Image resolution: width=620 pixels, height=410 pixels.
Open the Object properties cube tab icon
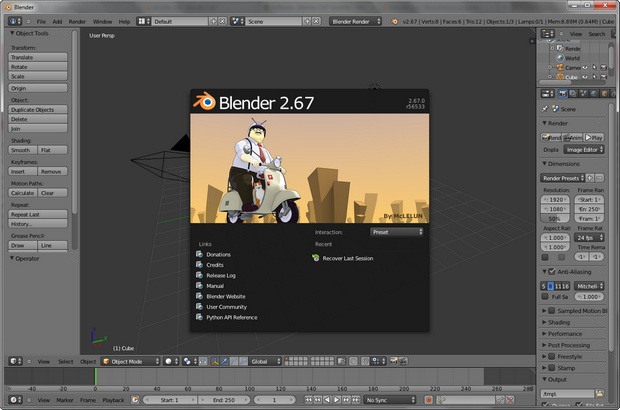click(604, 94)
